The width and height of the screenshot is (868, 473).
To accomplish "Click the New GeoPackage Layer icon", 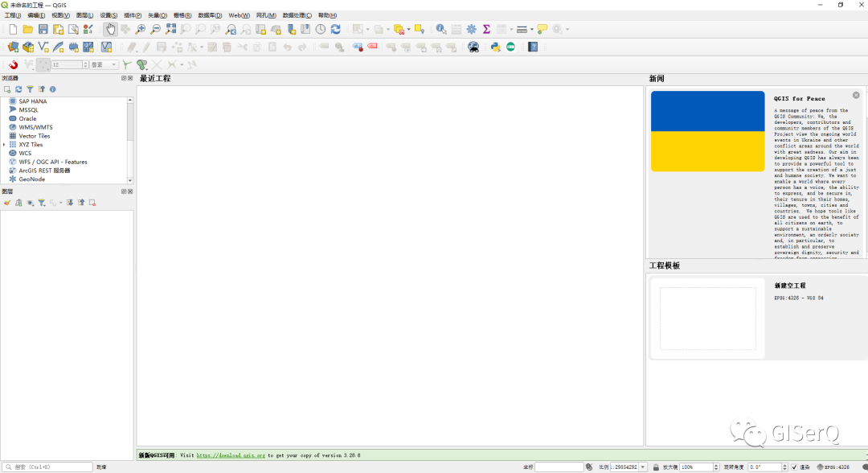I will [27, 47].
